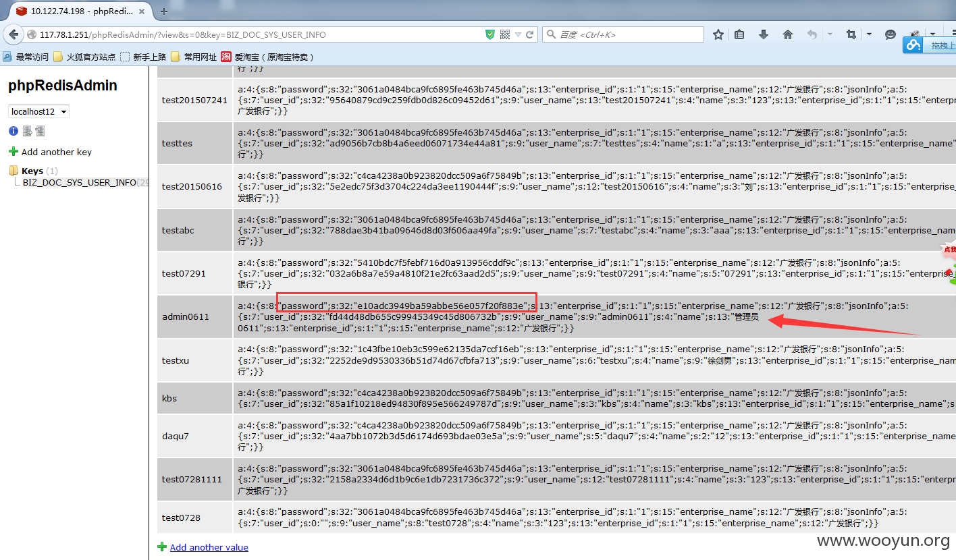The height and width of the screenshot is (560, 956).
Task: Click the daqu7 field cell
Action: coord(194,436)
